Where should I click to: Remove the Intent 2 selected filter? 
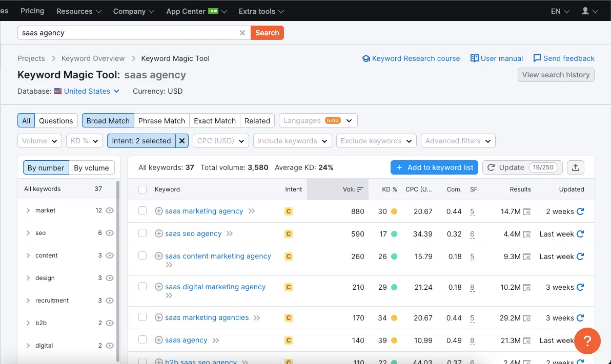pyautogui.click(x=182, y=141)
